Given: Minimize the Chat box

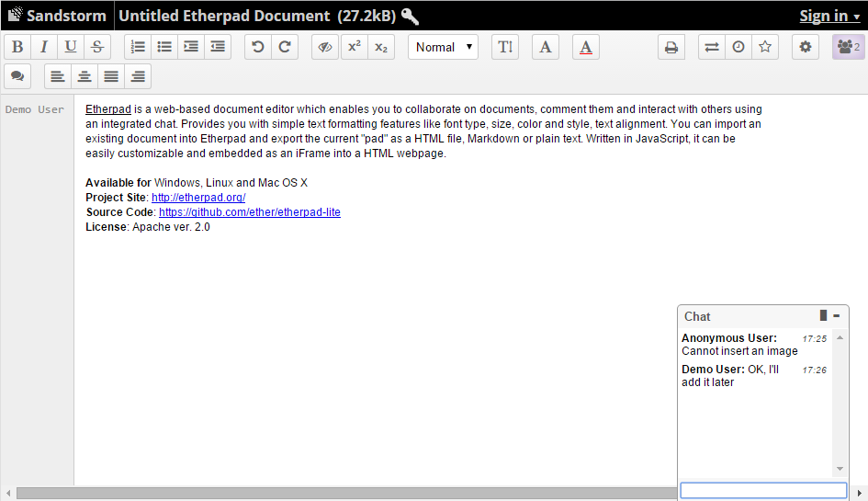Looking at the screenshot, I should 837,315.
